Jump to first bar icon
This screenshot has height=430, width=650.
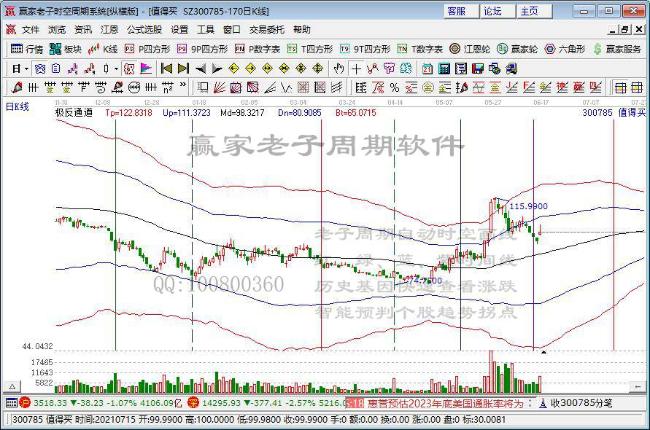166,69
